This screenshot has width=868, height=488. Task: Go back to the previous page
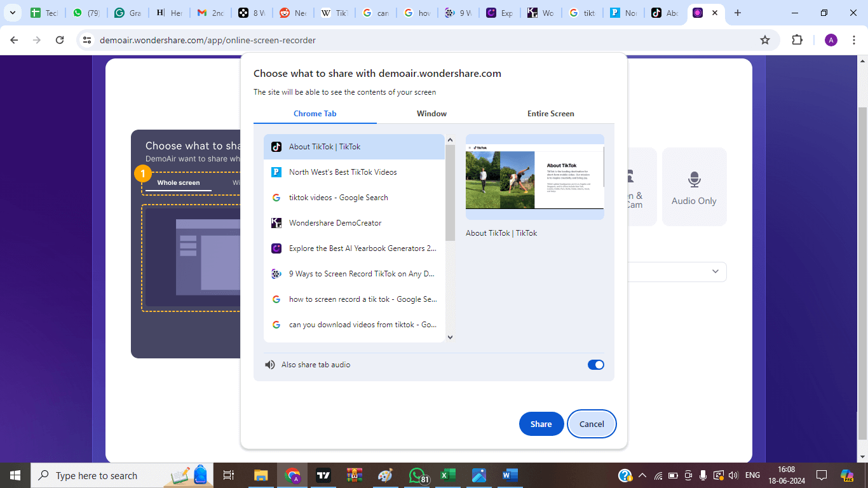click(14, 40)
